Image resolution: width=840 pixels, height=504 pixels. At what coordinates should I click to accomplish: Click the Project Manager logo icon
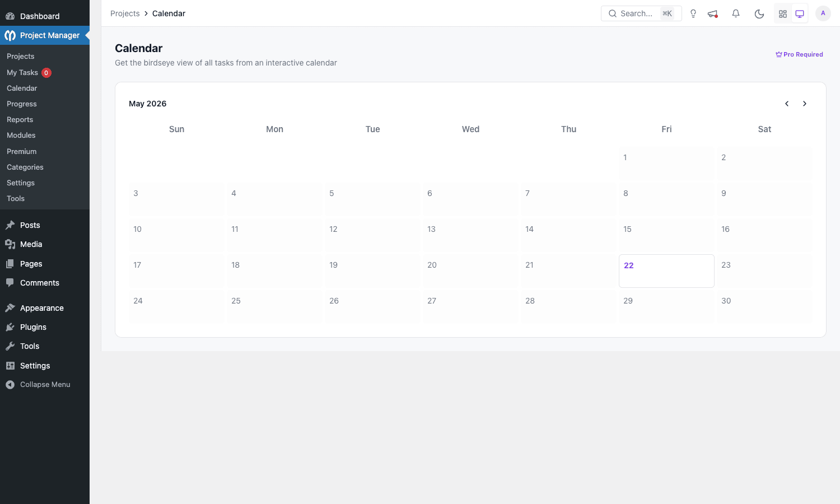click(10, 35)
